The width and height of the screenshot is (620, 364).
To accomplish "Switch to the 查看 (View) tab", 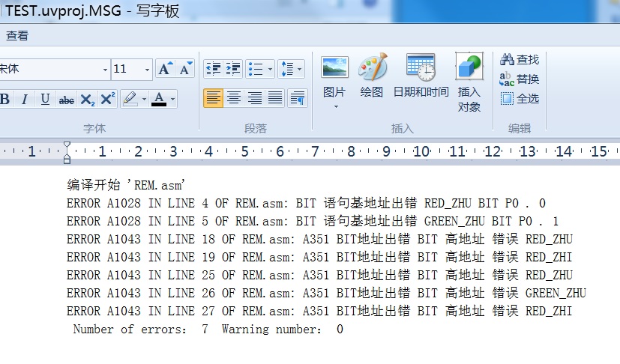I will point(17,36).
